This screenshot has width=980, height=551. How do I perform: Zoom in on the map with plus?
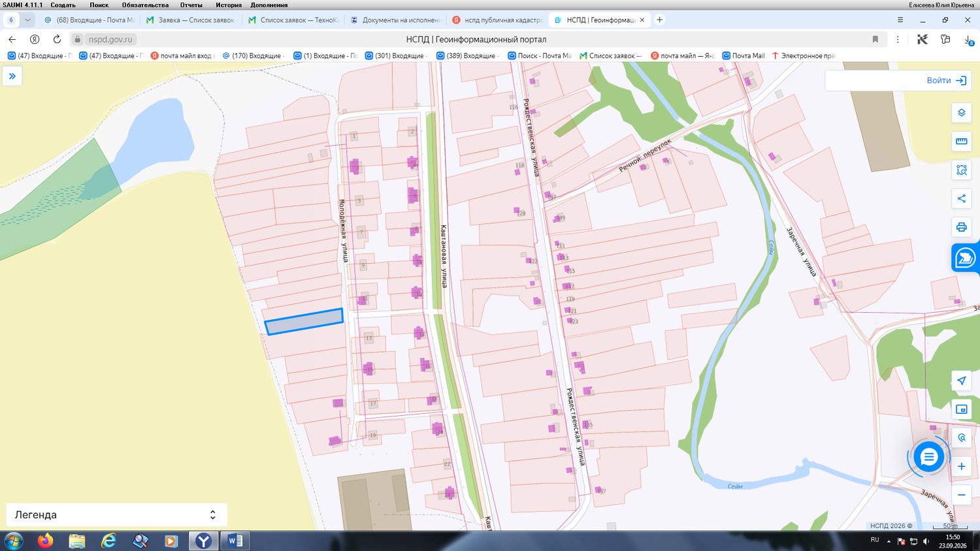[961, 466]
